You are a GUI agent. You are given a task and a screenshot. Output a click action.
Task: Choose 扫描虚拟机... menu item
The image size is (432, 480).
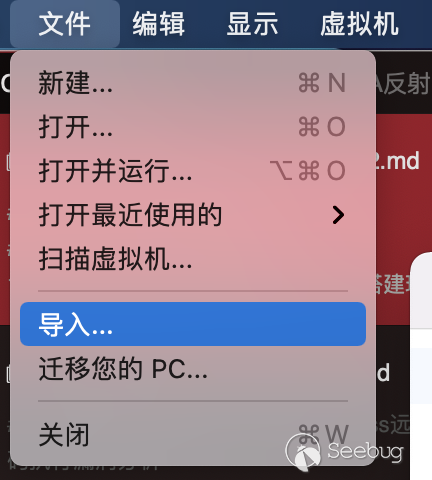coord(193,259)
